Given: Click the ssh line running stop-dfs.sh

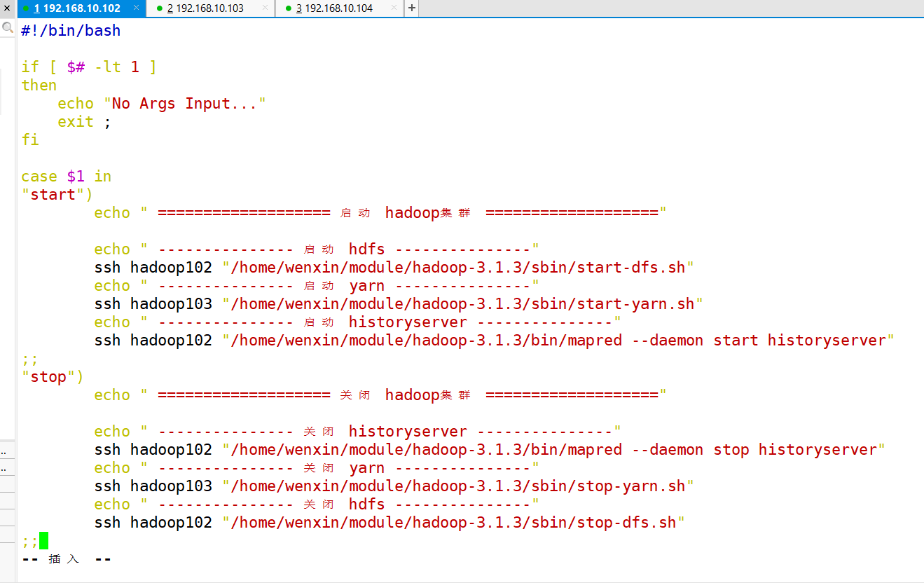Looking at the screenshot, I should pyautogui.click(x=389, y=523).
